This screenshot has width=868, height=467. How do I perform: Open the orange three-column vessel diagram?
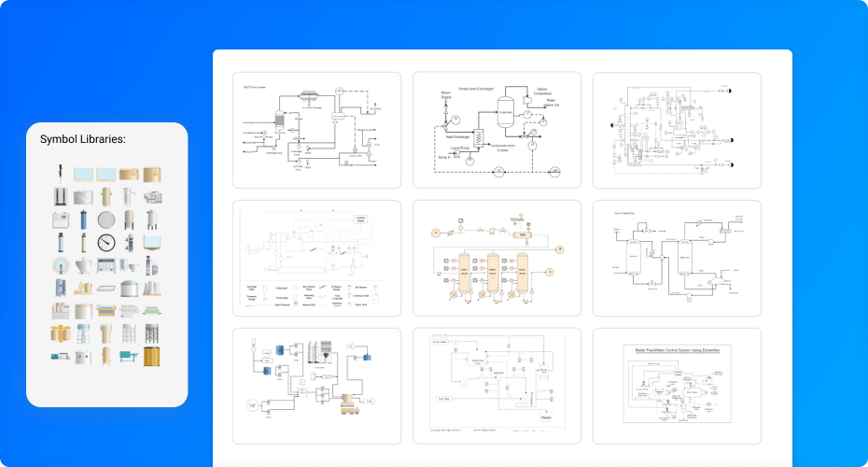[x=497, y=258]
